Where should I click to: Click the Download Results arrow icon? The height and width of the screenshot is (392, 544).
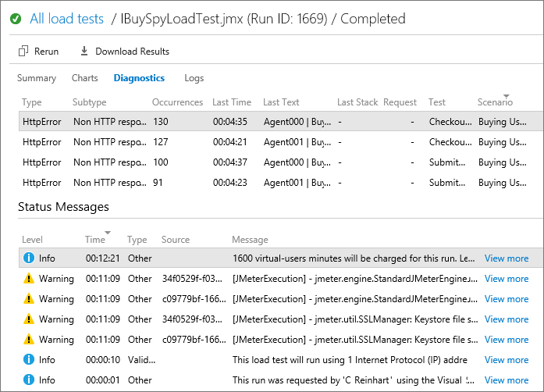[x=84, y=51]
